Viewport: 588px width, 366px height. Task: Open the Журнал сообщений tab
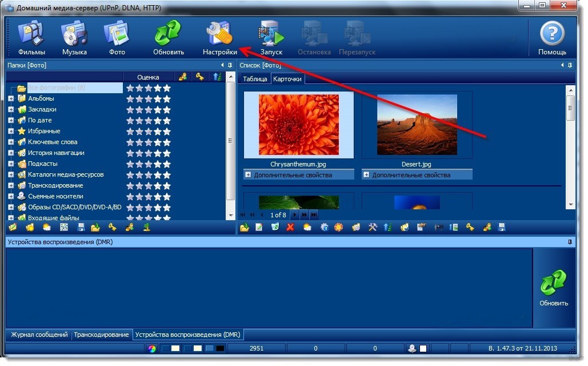coord(39,335)
